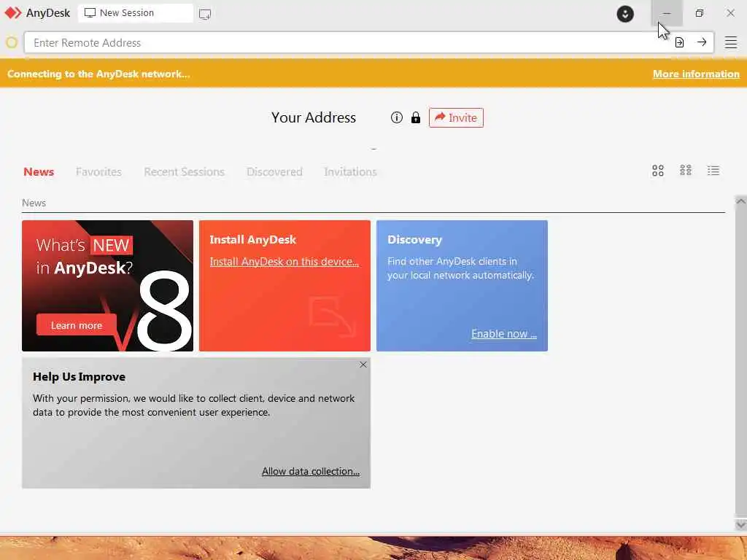Click the Your Address label
Screen dimensions: 747x560
pos(314,117)
